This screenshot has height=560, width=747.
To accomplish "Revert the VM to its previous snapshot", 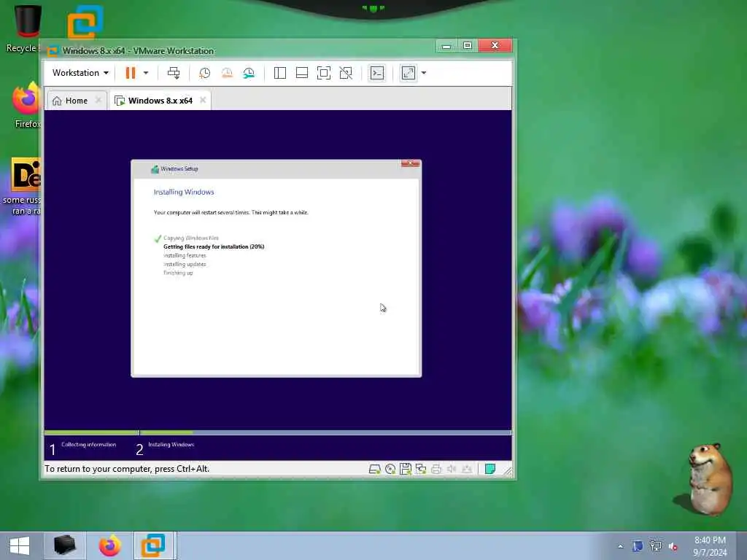I will click(x=227, y=73).
